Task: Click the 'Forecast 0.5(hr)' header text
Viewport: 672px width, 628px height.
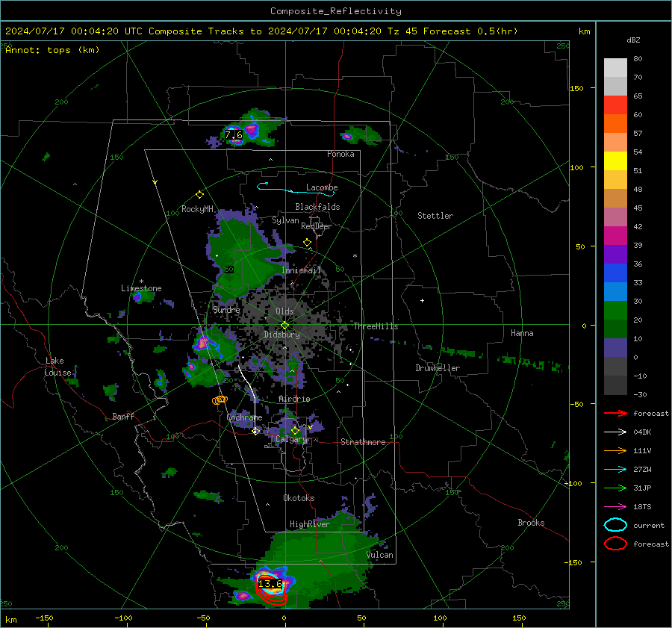Action: 470,31
